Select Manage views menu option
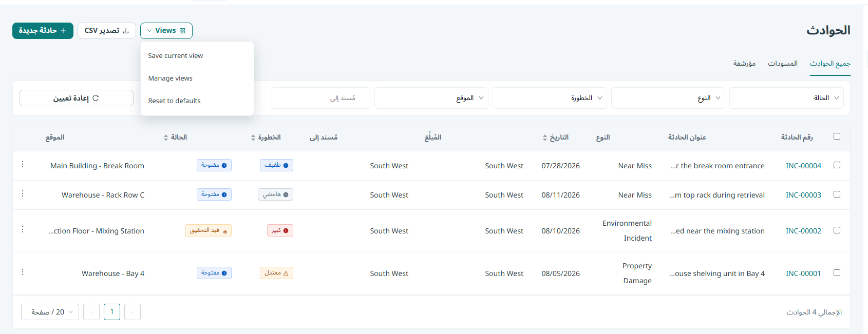 point(197,78)
